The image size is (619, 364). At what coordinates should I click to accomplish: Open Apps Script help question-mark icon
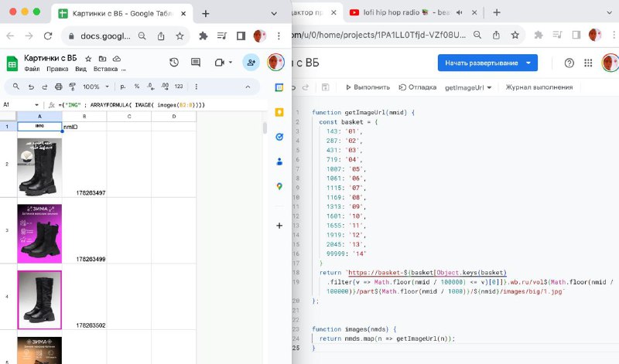(569, 63)
